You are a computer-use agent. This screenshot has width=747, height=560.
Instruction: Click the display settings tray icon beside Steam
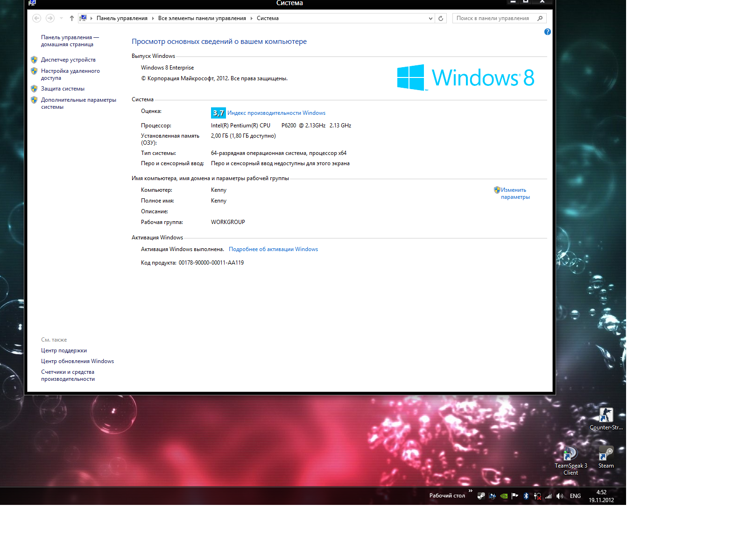tap(493, 496)
